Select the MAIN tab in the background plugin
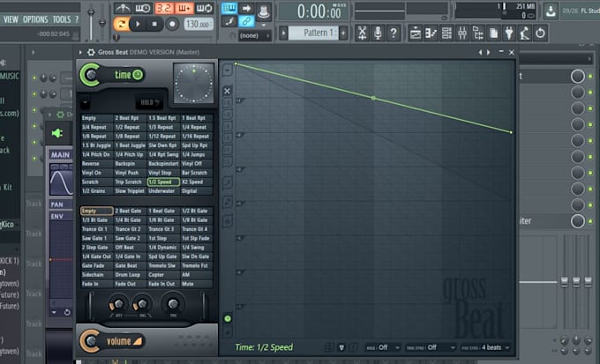 point(61,155)
